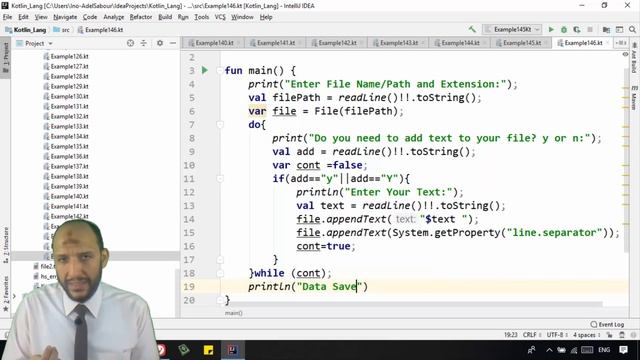Open the Refactor menu
This screenshot has height=360, width=640.
click(141, 17)
